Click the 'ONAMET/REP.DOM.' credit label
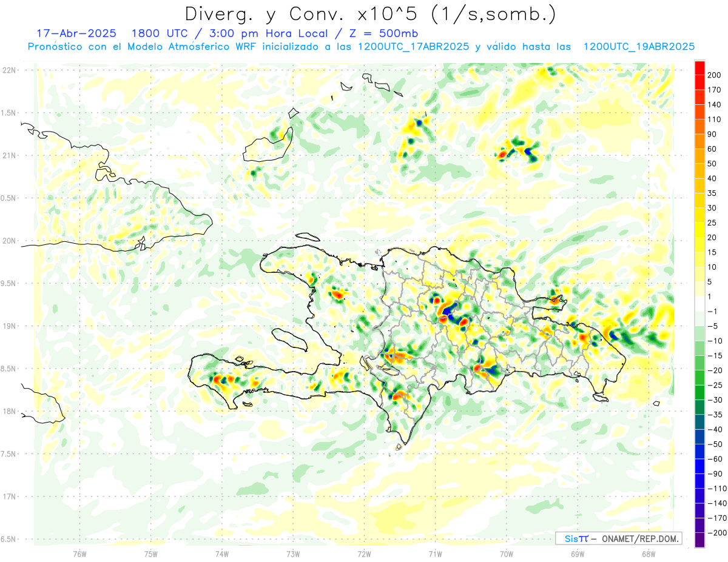The width and height of the screenshot is (728, 562). coord(639,538)
